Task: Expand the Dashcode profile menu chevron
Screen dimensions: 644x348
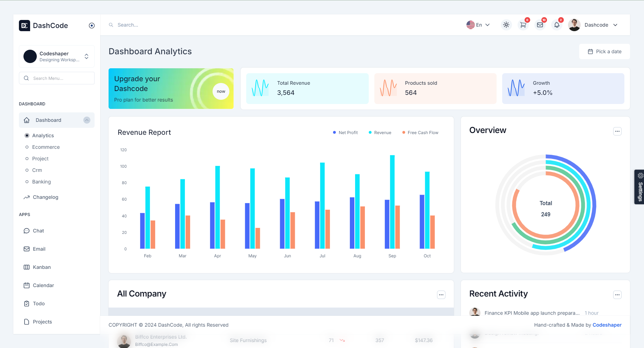Action: pyautogui.click(x=615, y=25)
